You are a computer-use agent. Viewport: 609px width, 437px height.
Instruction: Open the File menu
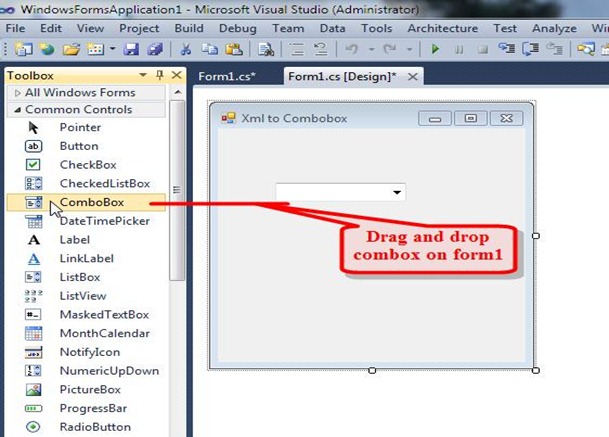coord(16,28)
